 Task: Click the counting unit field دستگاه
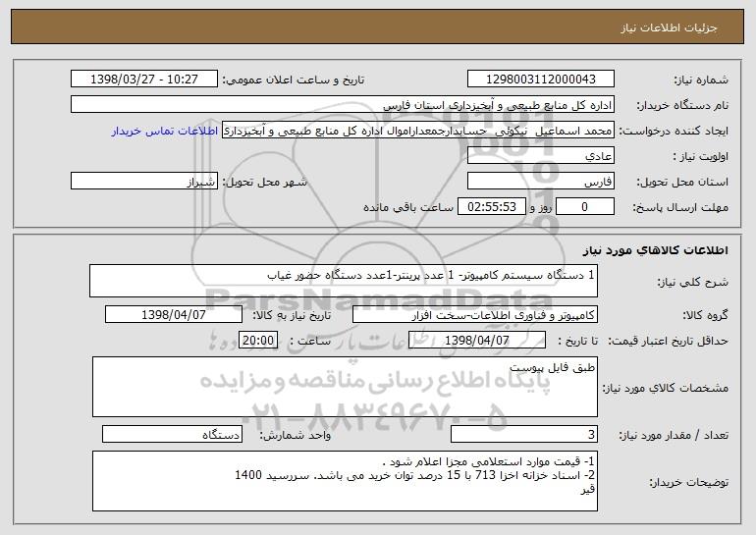(x=172, y=434)
